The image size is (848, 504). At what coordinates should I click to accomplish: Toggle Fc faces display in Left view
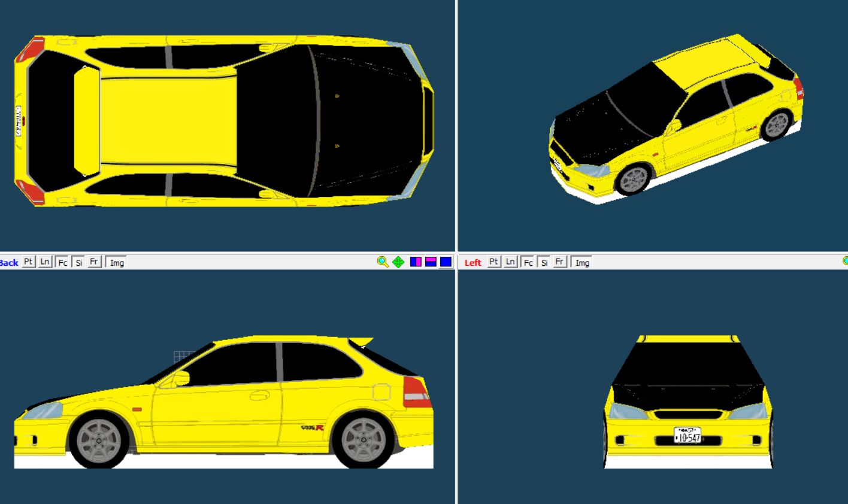528,262
